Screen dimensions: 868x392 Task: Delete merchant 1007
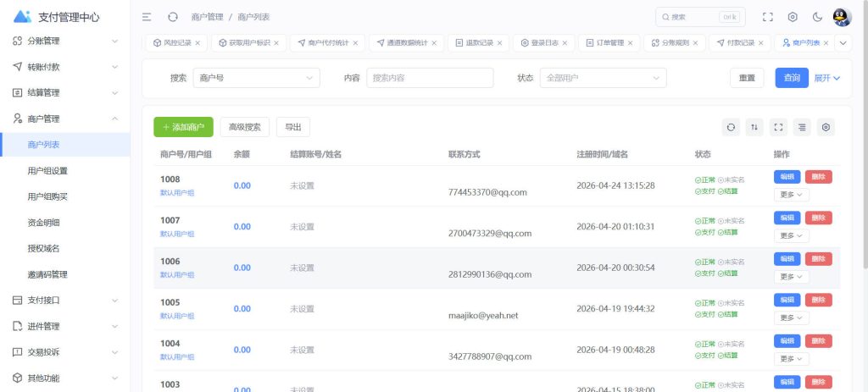pos(819,218)
